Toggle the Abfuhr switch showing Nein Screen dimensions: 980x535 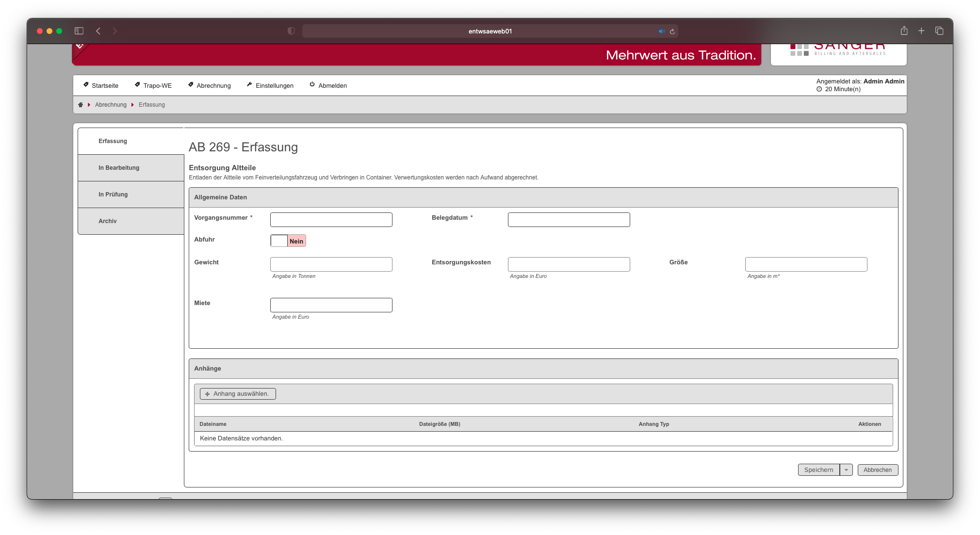coord(288,241)
